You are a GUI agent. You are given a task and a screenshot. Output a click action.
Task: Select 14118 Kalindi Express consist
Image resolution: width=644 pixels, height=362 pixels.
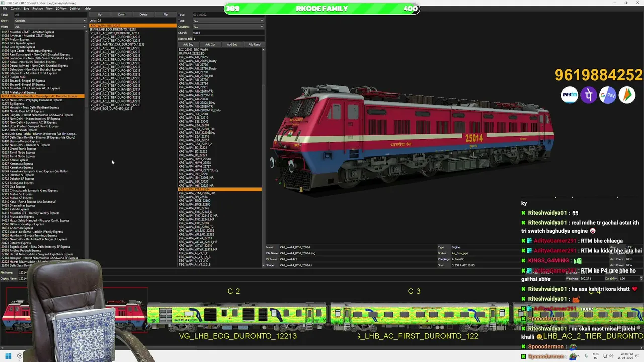(x=43, y=209)
